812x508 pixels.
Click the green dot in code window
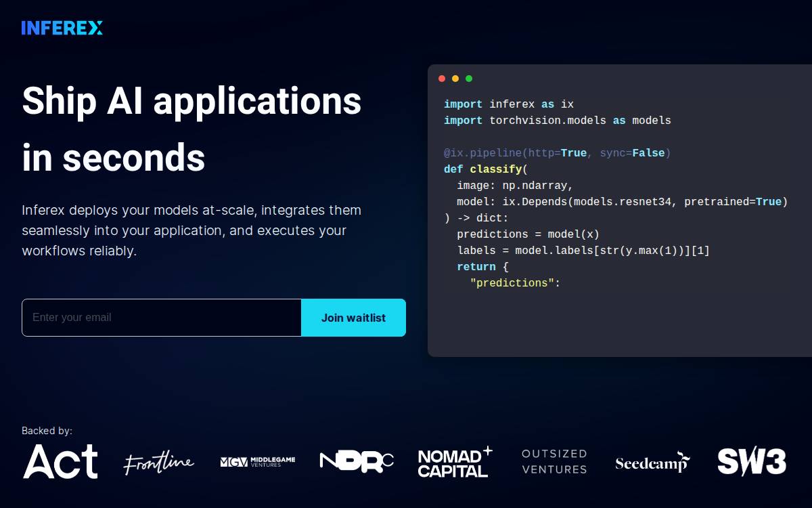[469, 79]
